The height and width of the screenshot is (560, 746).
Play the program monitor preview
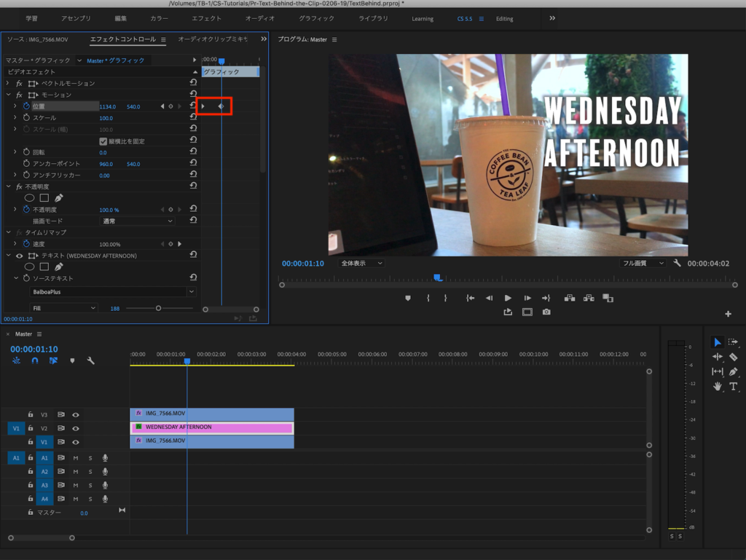(x=508, y=298)
